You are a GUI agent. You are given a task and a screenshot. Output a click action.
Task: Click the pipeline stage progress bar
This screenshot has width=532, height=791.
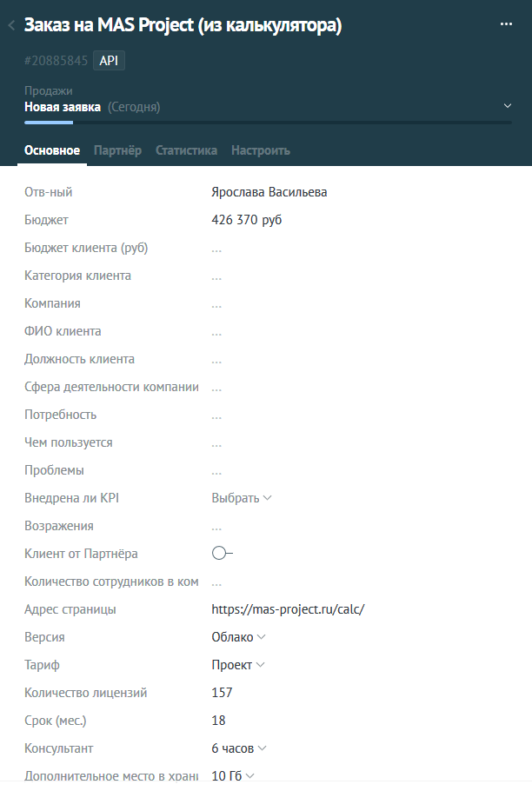(x=261, y=123)
